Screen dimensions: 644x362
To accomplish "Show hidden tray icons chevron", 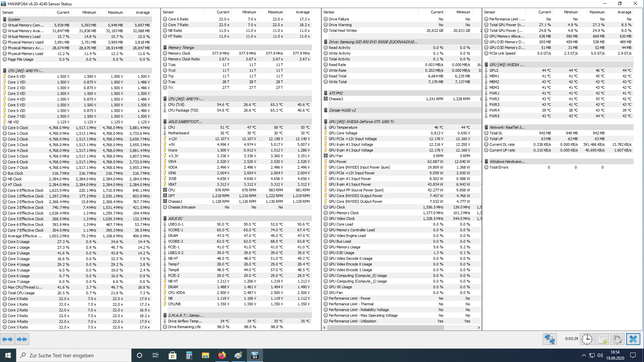I will click(x=584, y=355).
